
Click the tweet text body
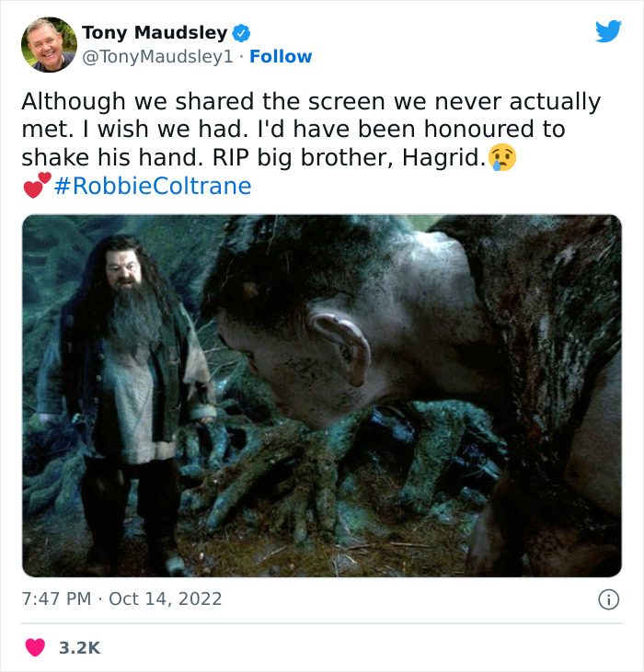click(312, 143)
